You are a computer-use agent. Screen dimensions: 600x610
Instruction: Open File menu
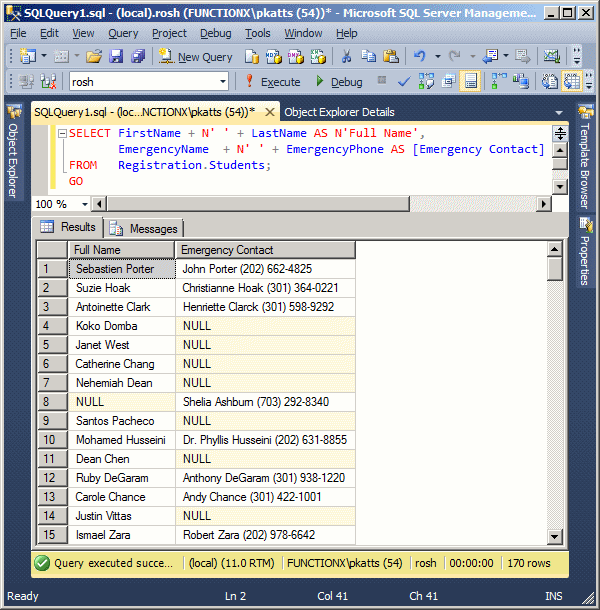[18, 33]
